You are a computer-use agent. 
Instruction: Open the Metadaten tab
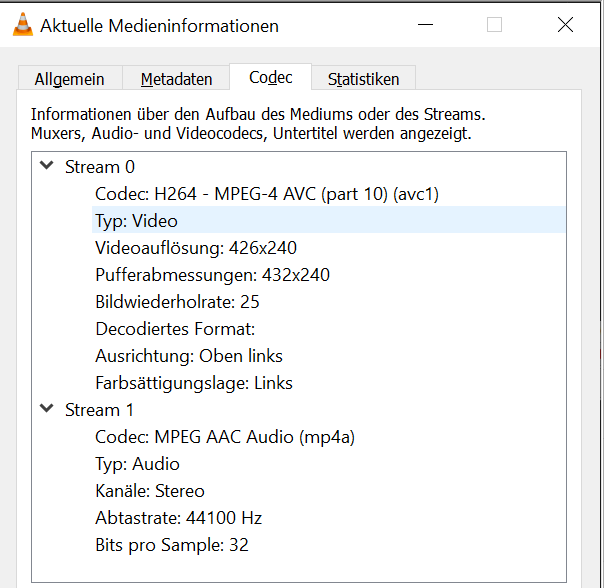176,79
